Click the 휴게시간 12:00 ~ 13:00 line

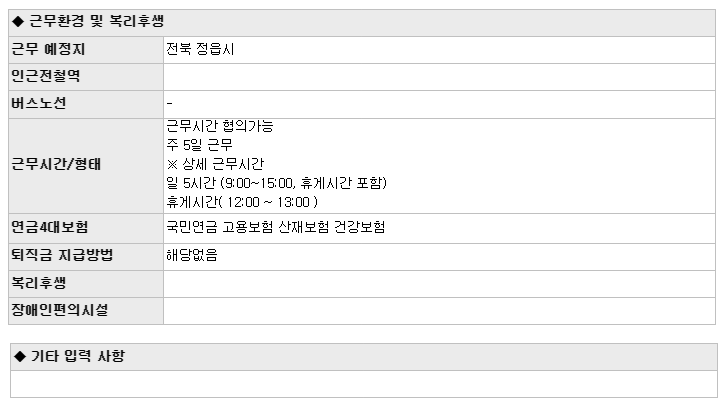point(242,202)
